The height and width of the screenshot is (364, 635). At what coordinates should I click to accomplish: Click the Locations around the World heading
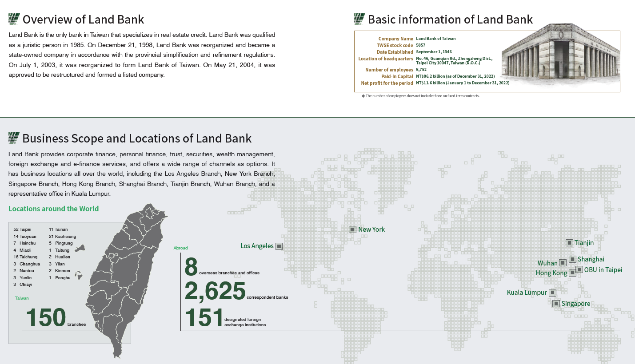point(53,209)
